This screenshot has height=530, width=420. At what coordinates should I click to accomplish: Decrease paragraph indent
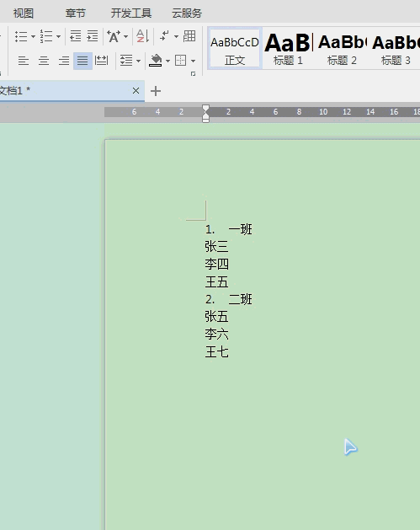(75, 36)
